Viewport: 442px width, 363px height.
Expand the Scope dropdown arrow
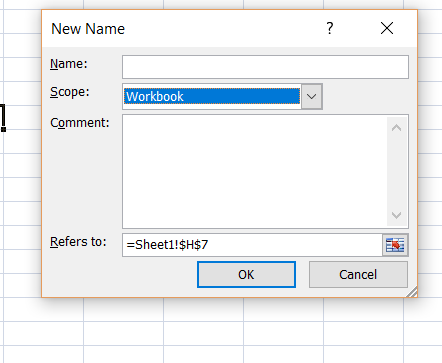[x=311, y=97]
